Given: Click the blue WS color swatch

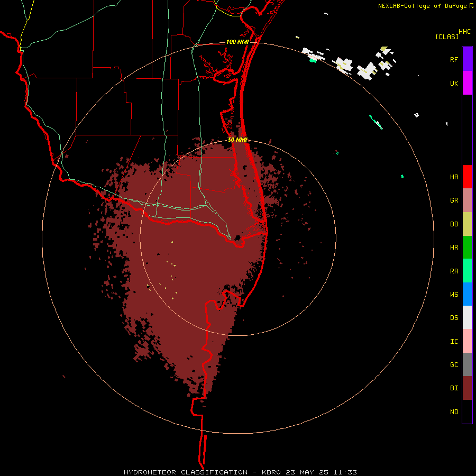Looking at the screenshot, I should (467, 294).
